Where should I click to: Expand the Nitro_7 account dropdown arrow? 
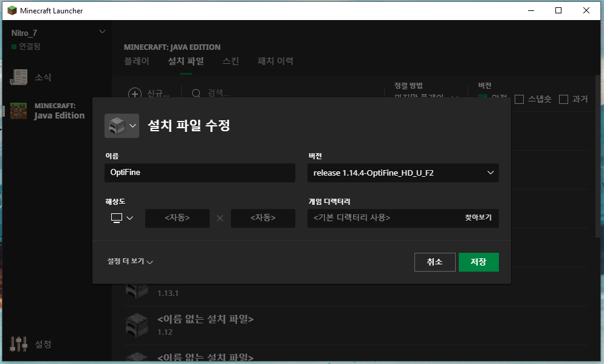point(102,32)
